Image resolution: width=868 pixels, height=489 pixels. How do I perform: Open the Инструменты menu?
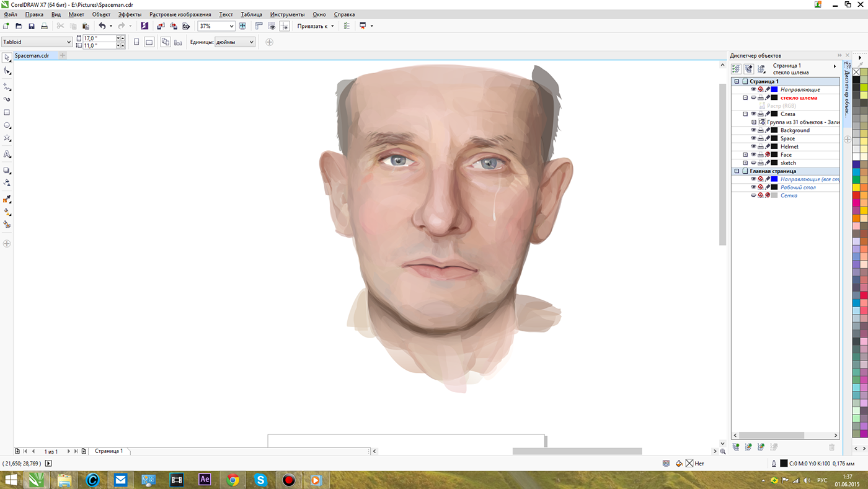point(287,14)
